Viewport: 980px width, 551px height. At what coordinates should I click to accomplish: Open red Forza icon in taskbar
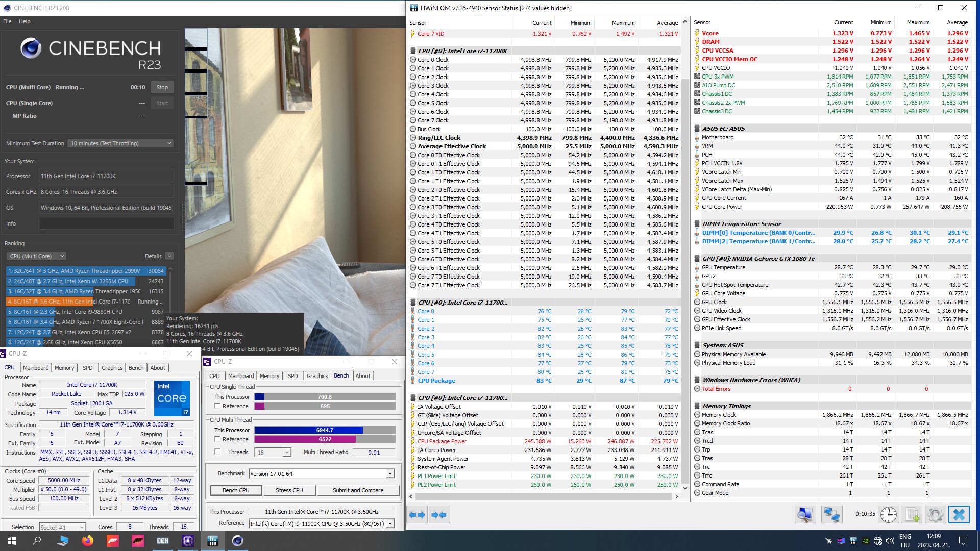coord(113,541)
